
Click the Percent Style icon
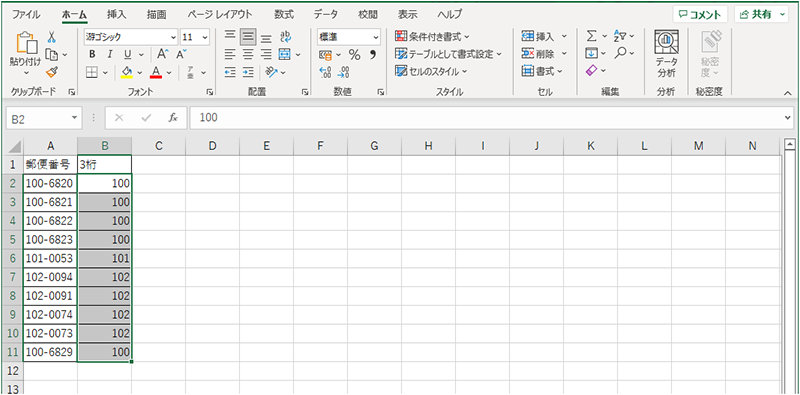pos(355,55)
